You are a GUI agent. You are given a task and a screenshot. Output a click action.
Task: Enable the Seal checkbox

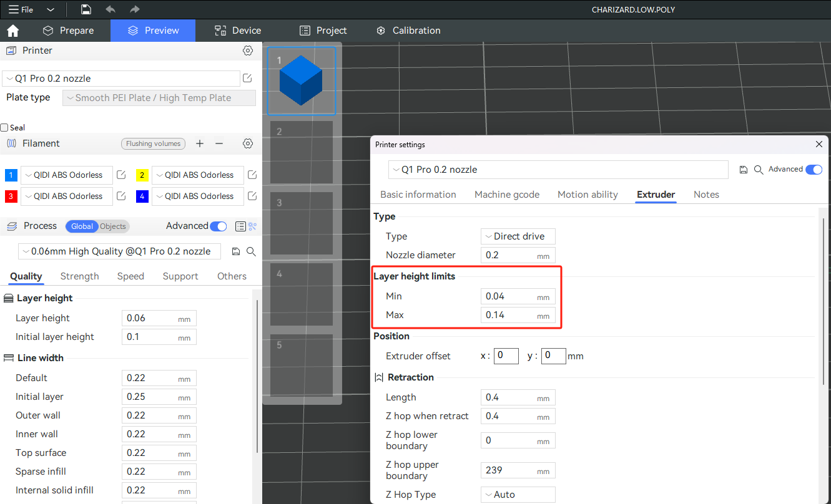pos(4,128)
